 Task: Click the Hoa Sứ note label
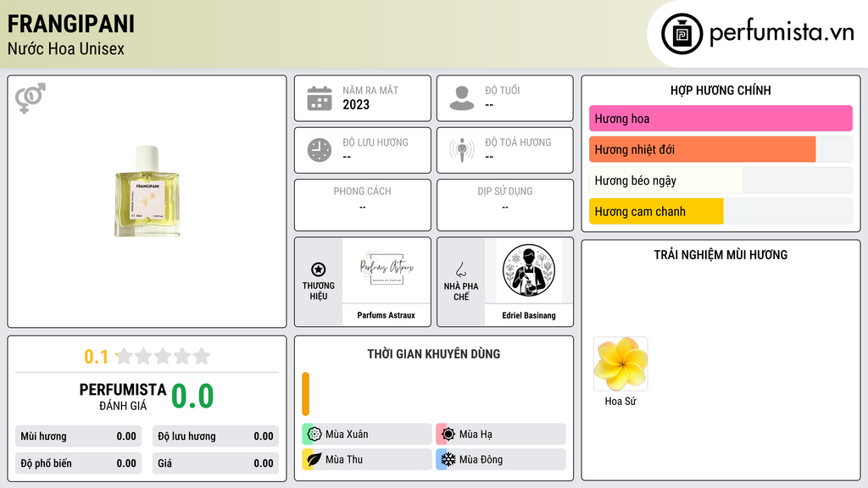click(620, 401)
